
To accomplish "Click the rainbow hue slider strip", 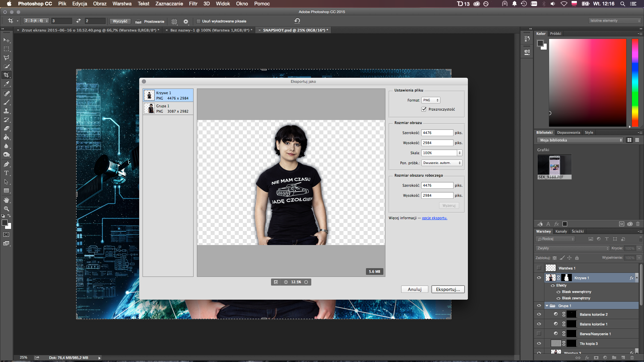I will [x=635, y=82].
